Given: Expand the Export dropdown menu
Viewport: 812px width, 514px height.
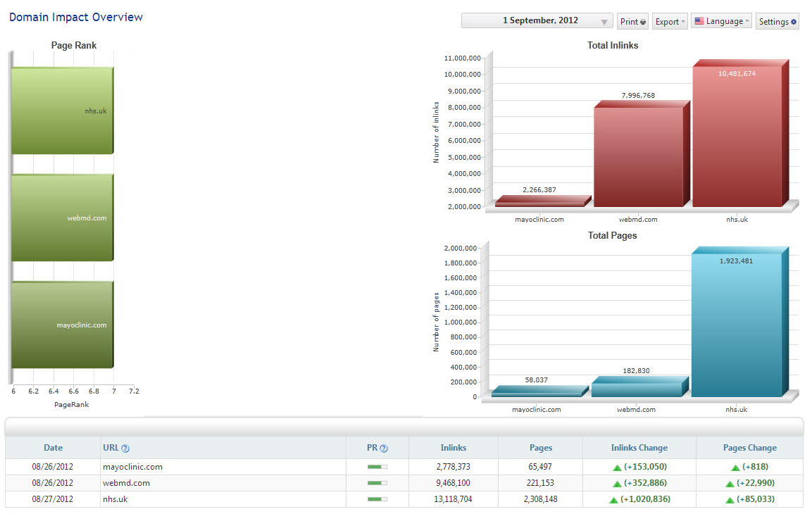Looking at the screenshot, I should pos(670,22).
